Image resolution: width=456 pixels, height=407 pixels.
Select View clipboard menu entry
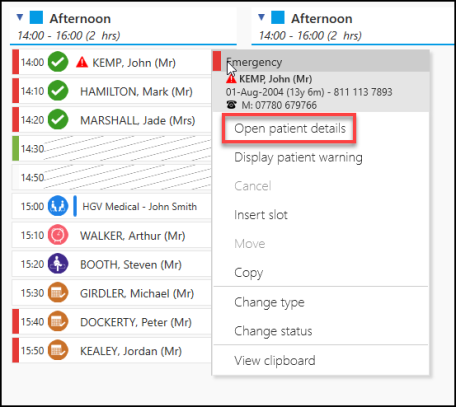pyautogui.click(x=275, y=360)
